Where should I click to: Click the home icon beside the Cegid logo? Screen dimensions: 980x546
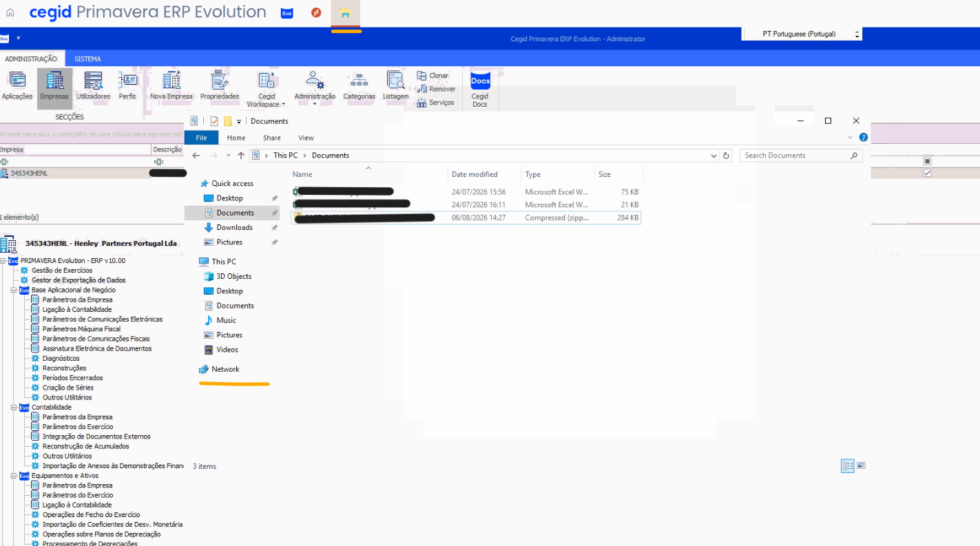tap(10, 12)
